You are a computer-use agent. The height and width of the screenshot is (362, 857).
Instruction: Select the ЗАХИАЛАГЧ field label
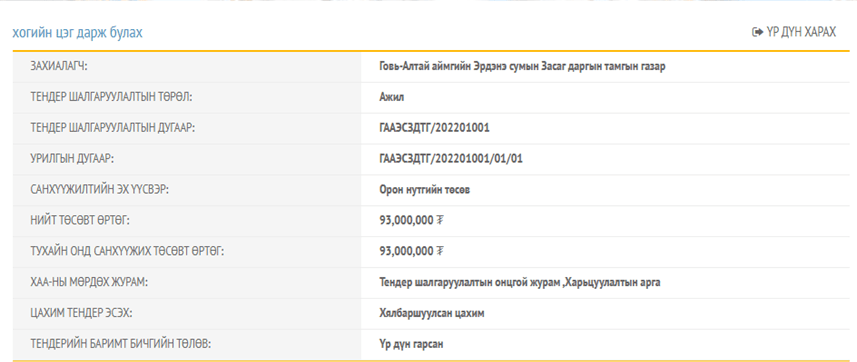coord(60,67)
